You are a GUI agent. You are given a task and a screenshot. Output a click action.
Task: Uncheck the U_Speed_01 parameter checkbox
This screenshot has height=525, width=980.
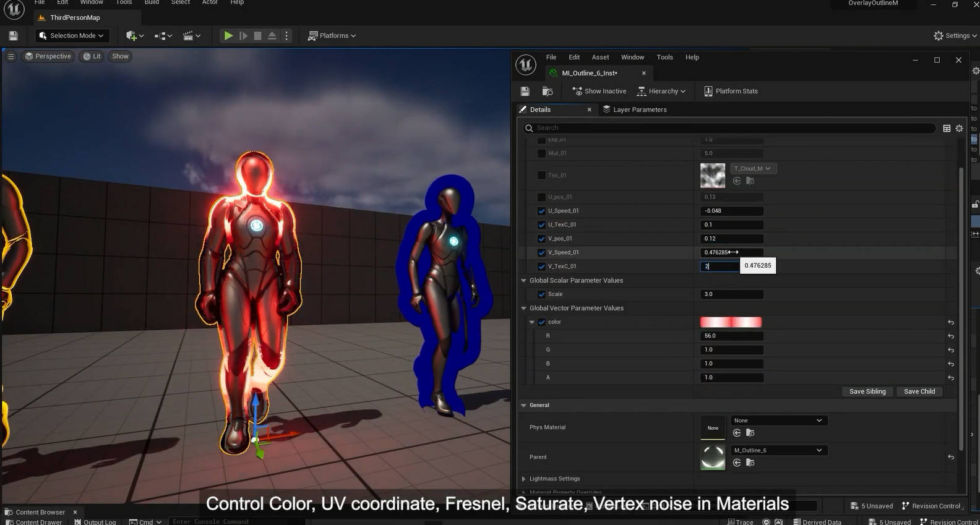[541, 211]
